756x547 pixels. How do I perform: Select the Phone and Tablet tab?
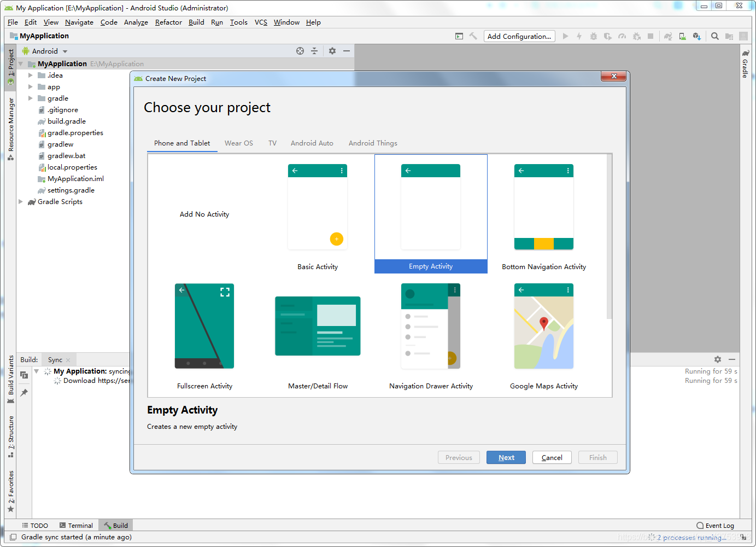pos(182,143)
